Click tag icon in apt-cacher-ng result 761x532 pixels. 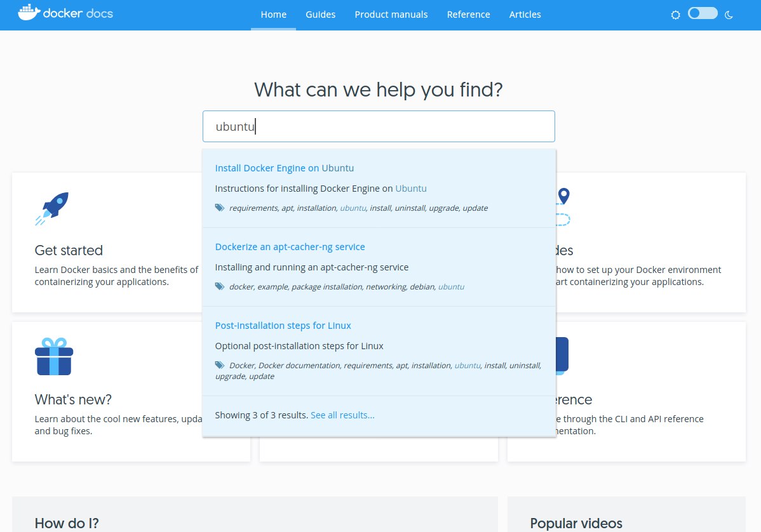click(220, 286)
